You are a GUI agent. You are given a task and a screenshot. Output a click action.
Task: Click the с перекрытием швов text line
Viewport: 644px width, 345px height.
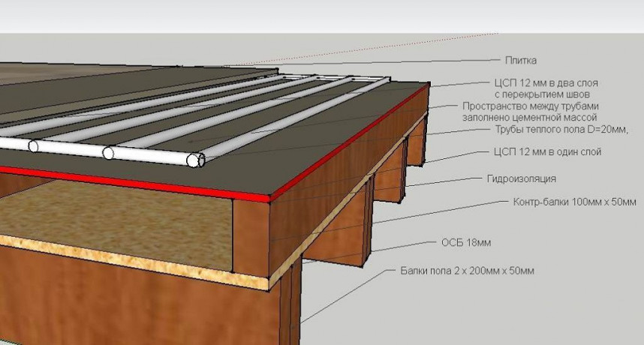542,94
